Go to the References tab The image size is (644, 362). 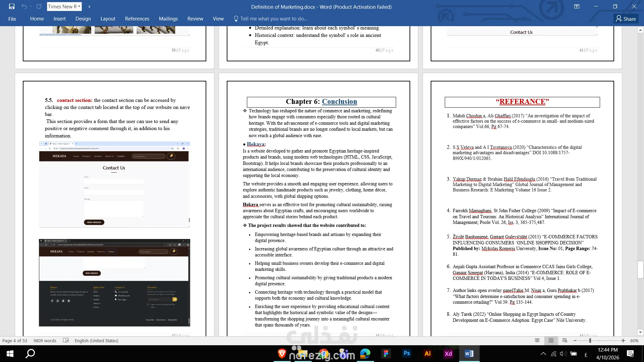click(x=137, y=19)
